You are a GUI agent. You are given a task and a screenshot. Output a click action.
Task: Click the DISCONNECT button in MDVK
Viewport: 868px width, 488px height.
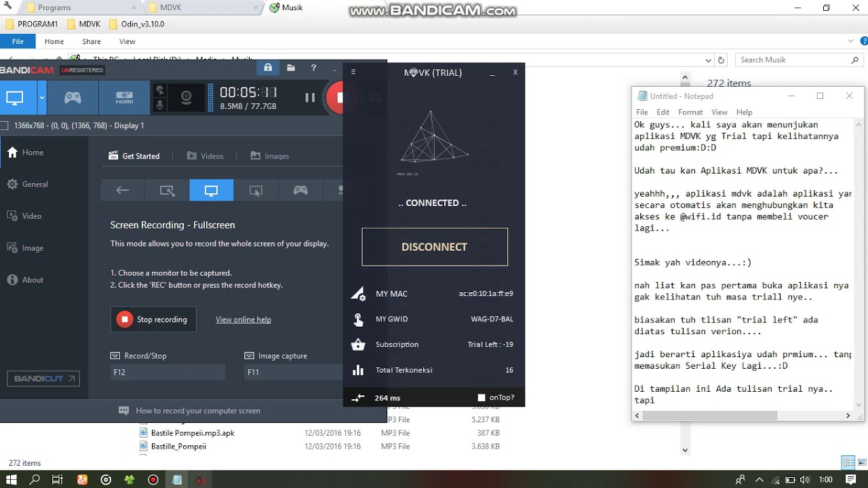pyautogui.click(x=435, y=247)
